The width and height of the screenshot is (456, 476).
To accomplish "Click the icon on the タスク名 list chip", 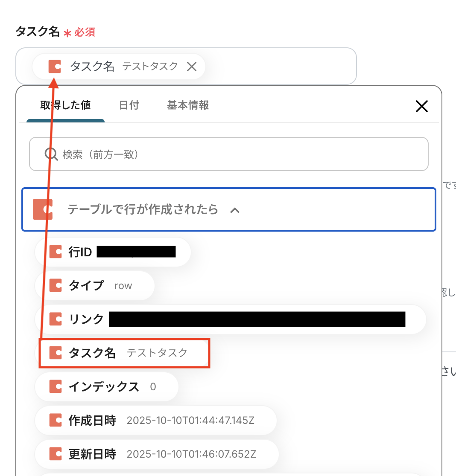I will point(56,353).
